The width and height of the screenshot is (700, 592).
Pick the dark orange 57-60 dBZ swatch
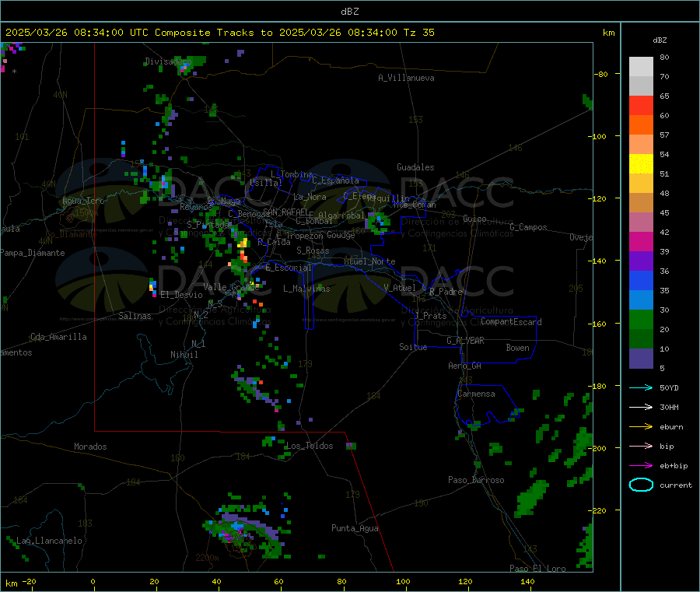641,125
